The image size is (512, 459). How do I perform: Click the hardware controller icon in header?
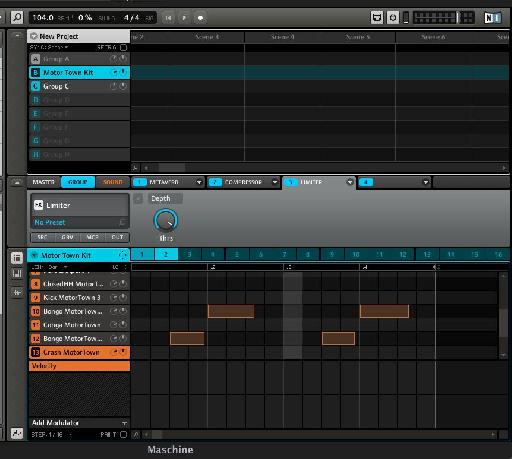click(x=377, y=17)
